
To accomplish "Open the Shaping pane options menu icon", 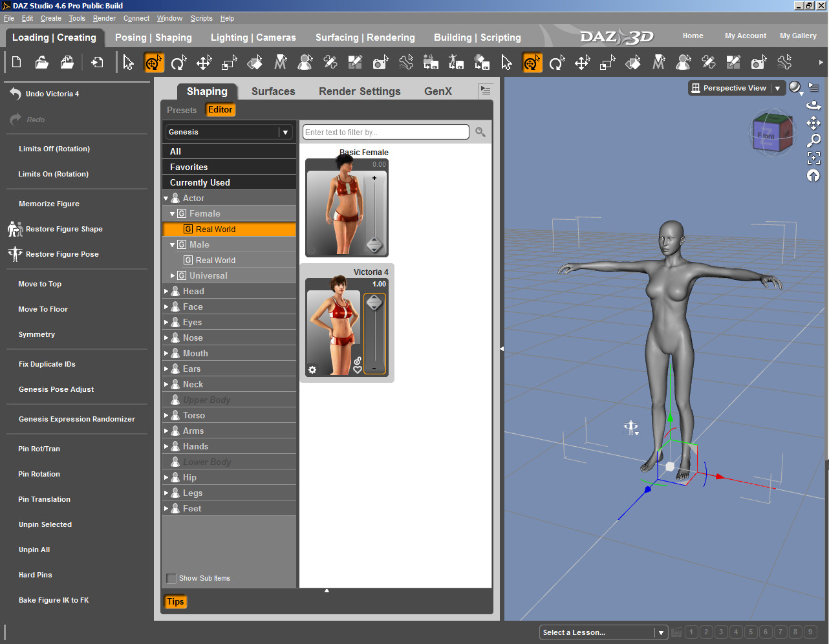I will tap(485, 91).
